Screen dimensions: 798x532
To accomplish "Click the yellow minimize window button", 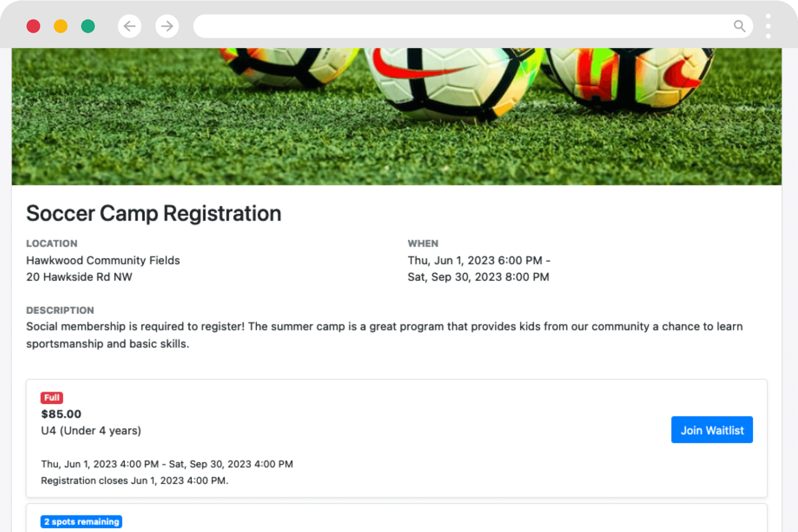I will click(x=61, y=26).
